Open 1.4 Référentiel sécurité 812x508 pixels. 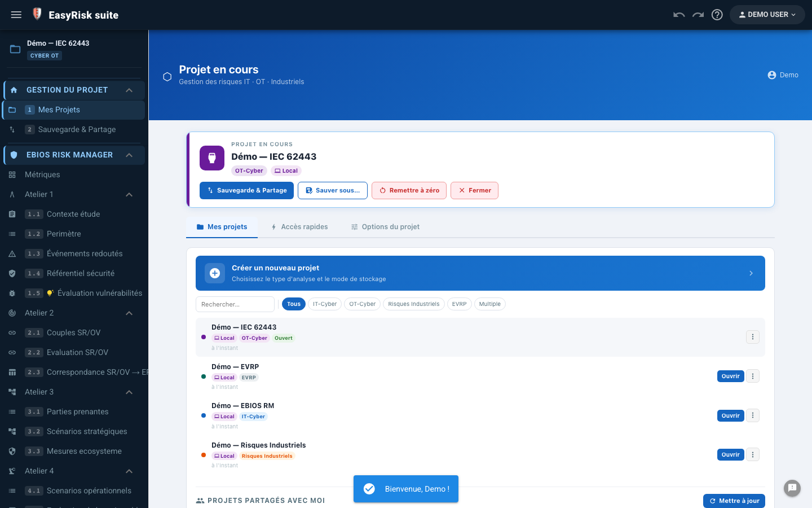click(74, 273)
